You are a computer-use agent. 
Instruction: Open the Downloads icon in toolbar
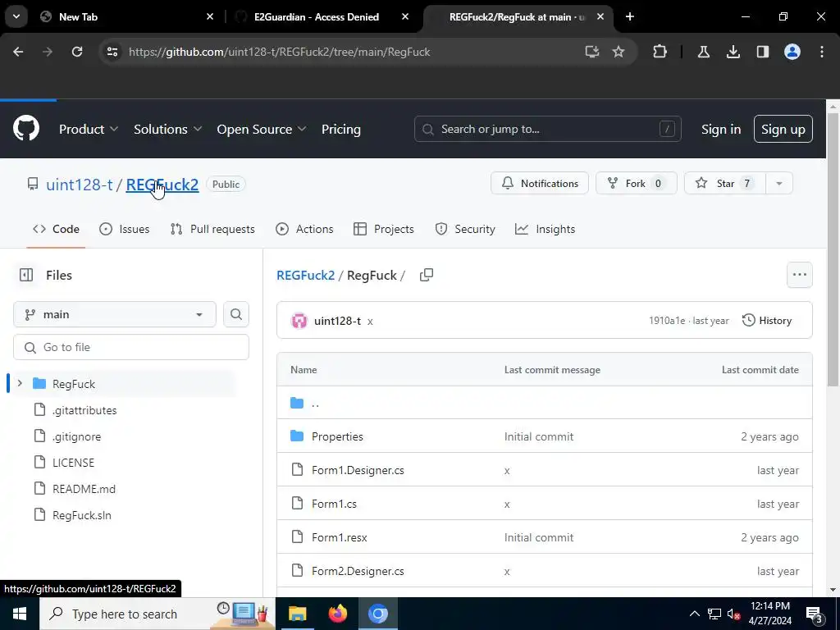pyautogui.click(x=733, y=52)
